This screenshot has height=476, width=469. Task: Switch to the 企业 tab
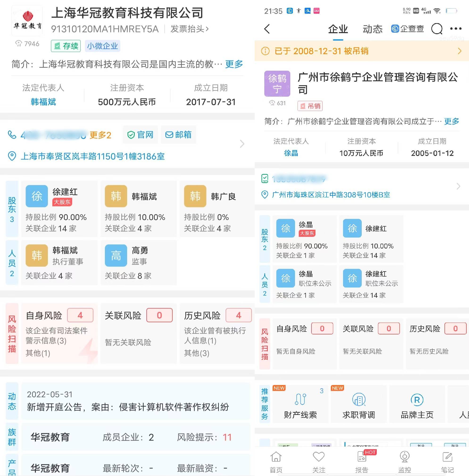click(338, 29)
